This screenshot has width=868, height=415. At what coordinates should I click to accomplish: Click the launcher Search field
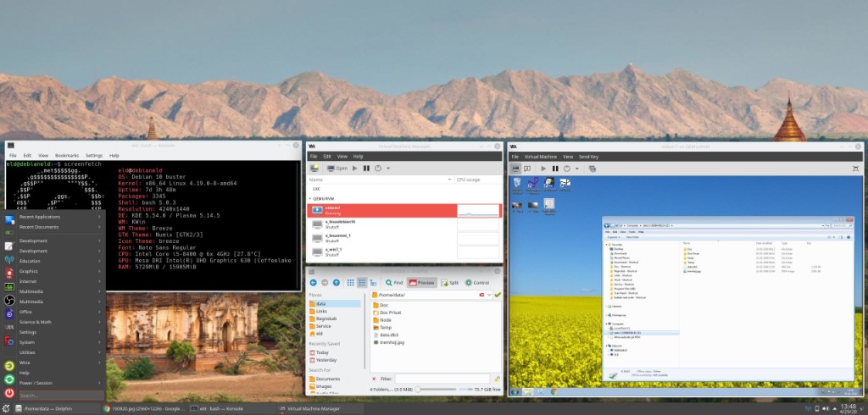(x=61, y=396)
